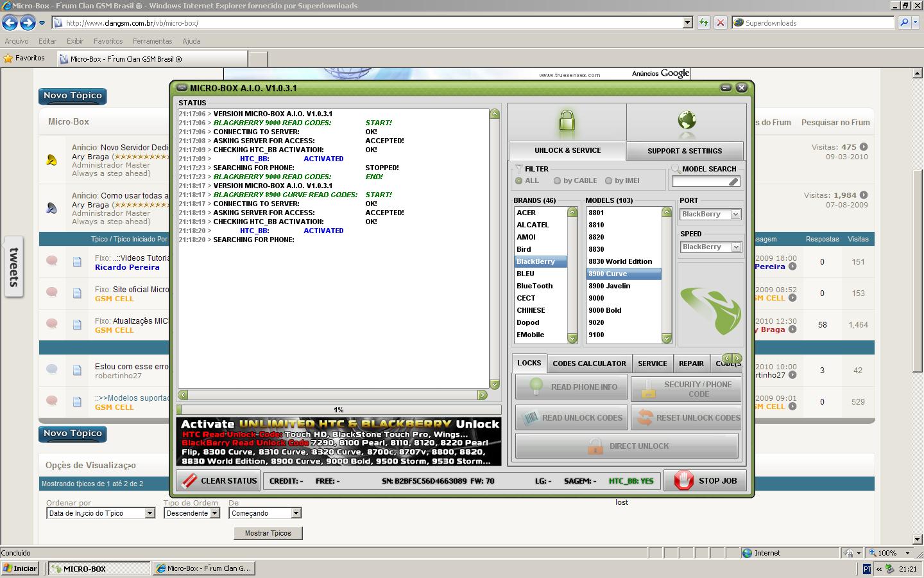The height and width of the screenshot is (578, 924).
Task: Open the browser address bar dropdown
Action: [x=687, y=22]
